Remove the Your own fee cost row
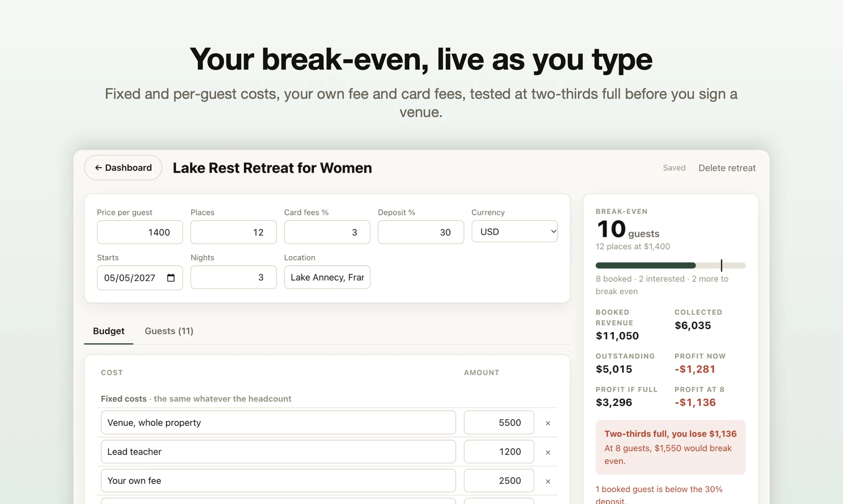 click(548, 481)
